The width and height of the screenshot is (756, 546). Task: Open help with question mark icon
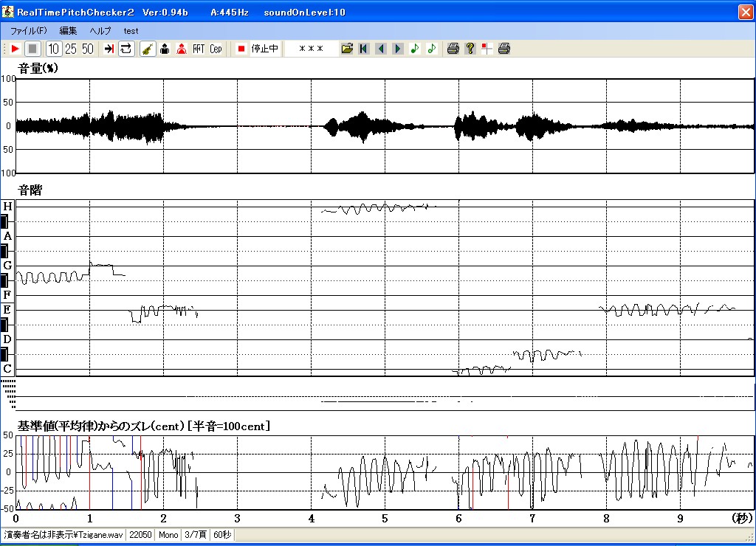tap(470, 49)
